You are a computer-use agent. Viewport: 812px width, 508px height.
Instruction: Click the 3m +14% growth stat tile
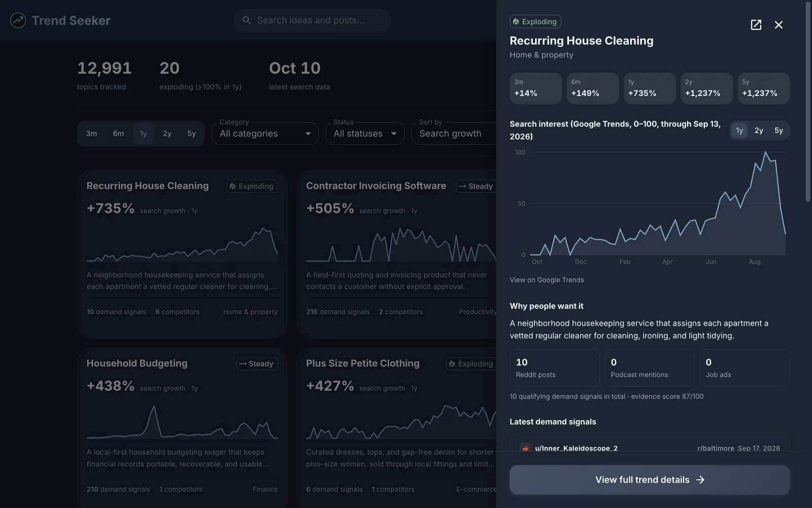[535, 88]
